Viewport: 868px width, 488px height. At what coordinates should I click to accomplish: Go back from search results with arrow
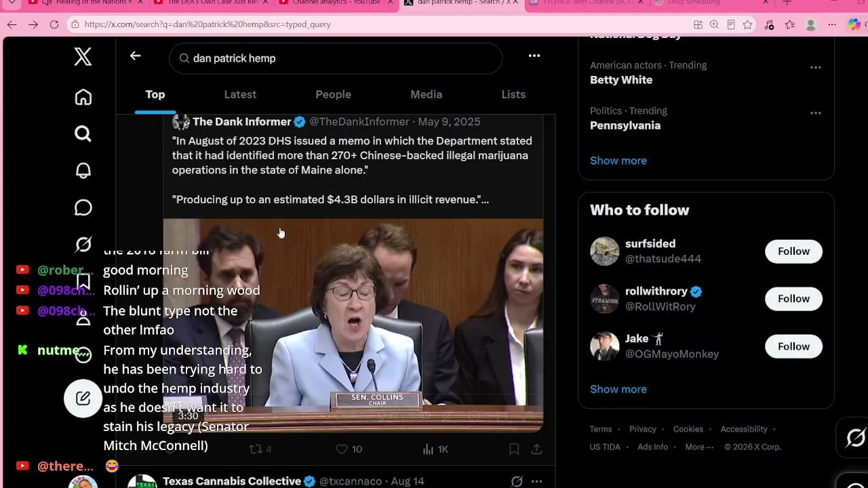pos(135,56)
